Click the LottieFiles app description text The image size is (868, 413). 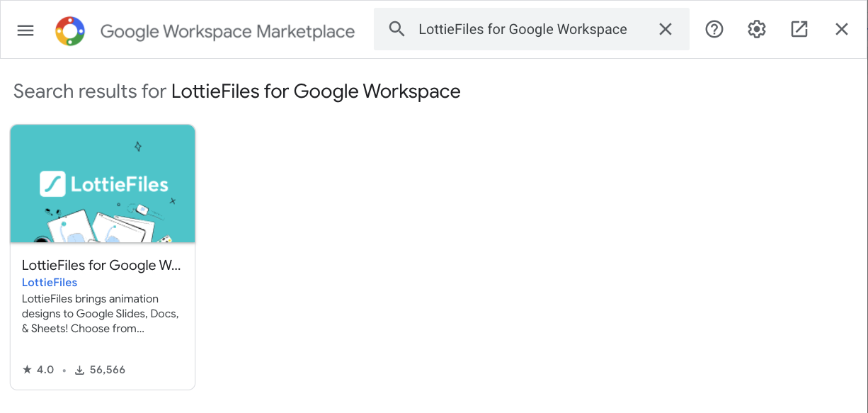tap(100, 314)
